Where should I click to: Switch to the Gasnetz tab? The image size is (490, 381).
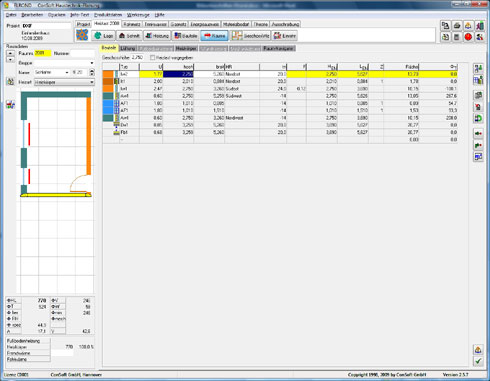pos(178,24)
